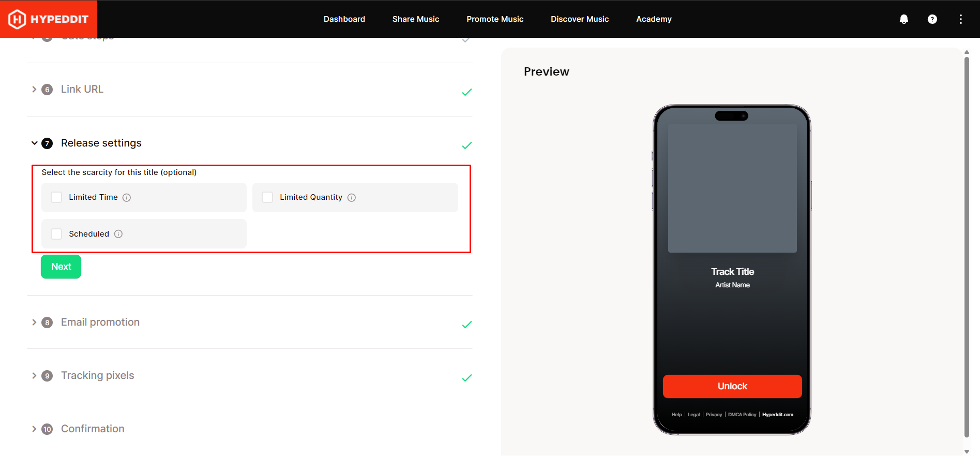Collapse the Release settings section
Image resolution: width=980 pixels, height=468 pixels.
point(34,143)
